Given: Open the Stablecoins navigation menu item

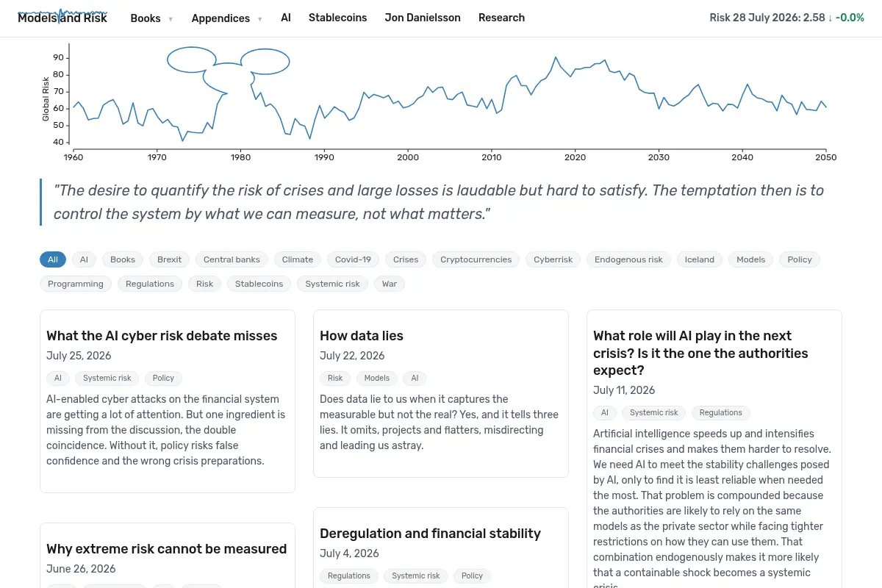Looking at the screenshot, I should tap(337, 18).
